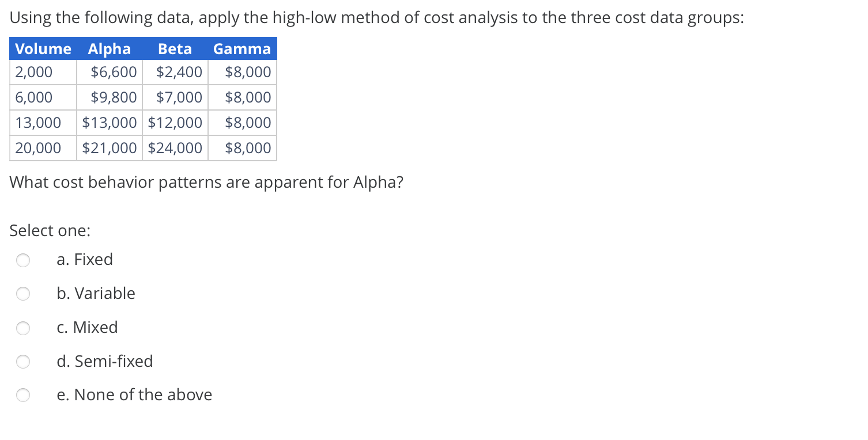Viewport: 868px width, 440px height.
Task: Select the radio button for e. None of the above
Action: pos(23,395)
